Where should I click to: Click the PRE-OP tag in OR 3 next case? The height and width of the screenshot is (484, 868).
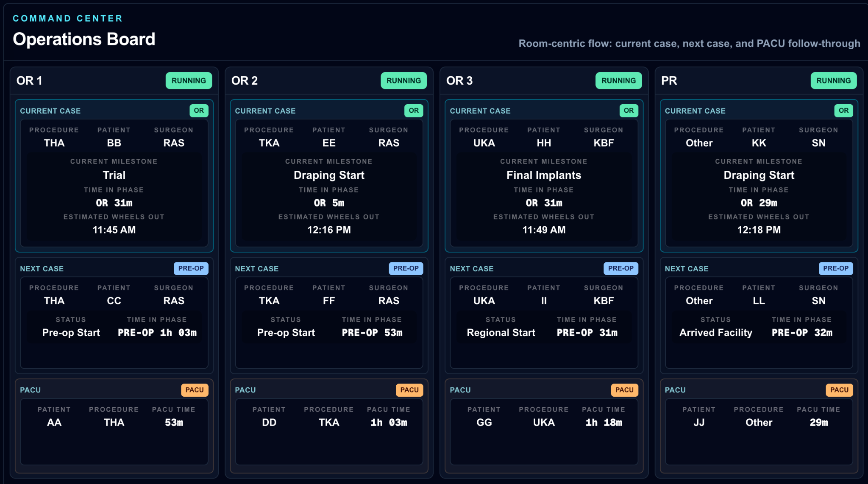pyautogui.click(x=620, y=268)
